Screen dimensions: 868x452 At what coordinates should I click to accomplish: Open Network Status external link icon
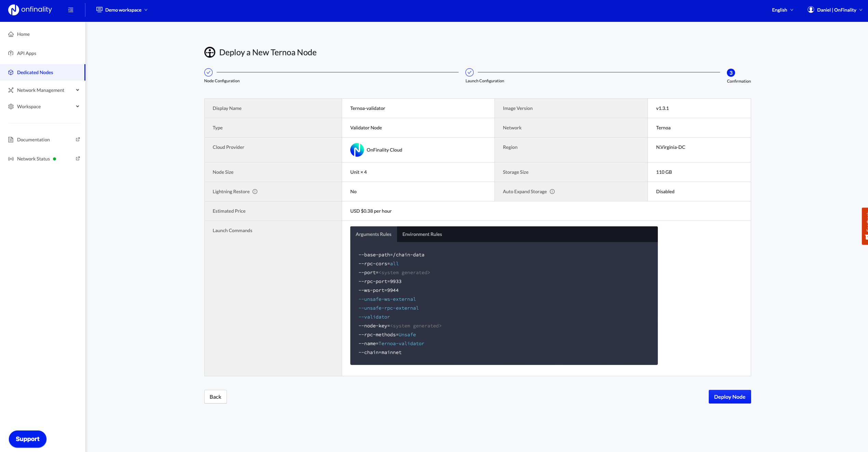pyautogui.click(x=78, y=158)
